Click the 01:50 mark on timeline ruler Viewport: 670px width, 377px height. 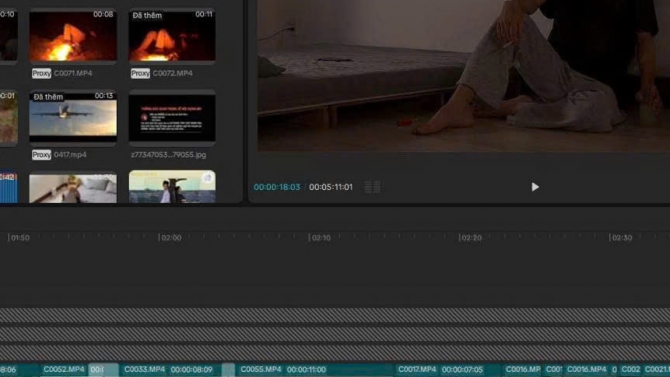pos(20,238)
